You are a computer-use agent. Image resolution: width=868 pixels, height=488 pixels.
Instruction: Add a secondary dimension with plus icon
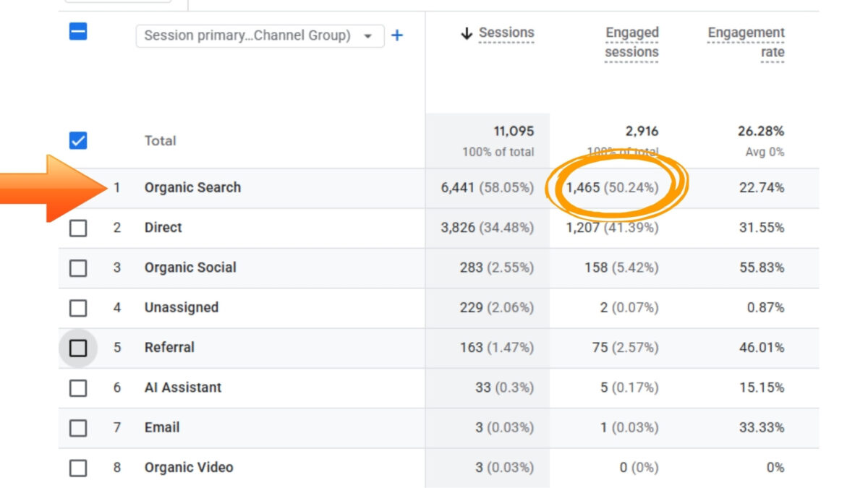(x=397, y=35)
